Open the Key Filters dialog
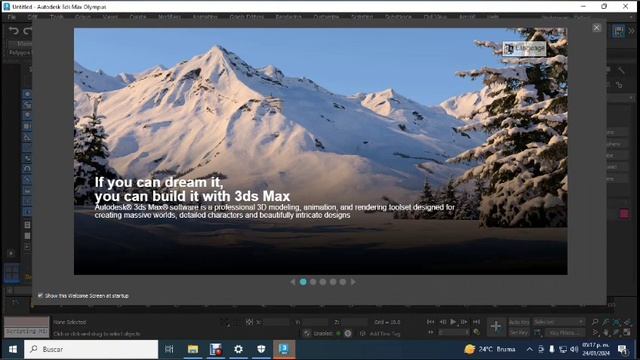Image resolution: width=640 pixels, height=360 pixels. (x=564, y=333)
